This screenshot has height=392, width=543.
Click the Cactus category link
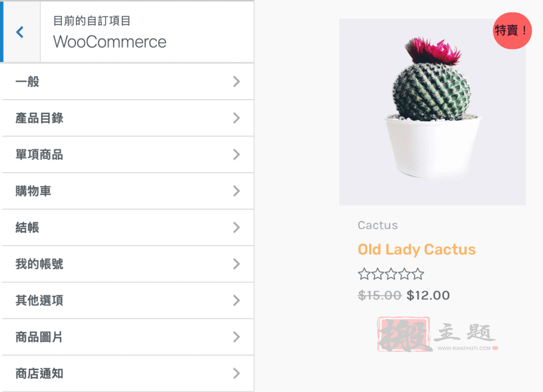[x=378, y=225]
